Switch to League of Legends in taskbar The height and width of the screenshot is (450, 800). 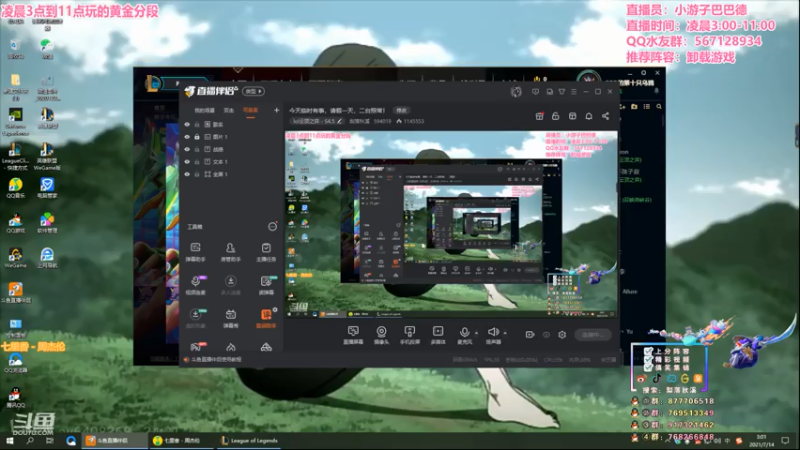click(x=249, y=440)
